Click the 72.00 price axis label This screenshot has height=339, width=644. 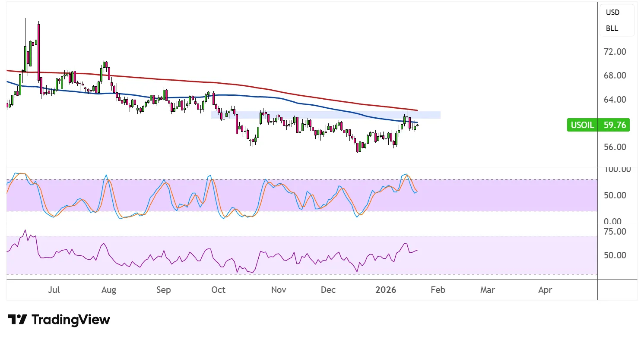(x=615, y=52)
